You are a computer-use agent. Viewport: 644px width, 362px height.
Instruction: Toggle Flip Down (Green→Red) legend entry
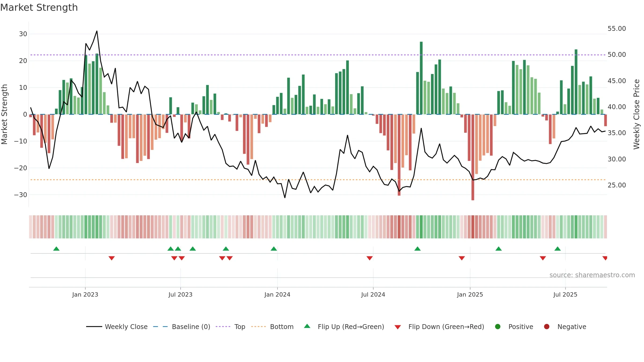(440, 327)
